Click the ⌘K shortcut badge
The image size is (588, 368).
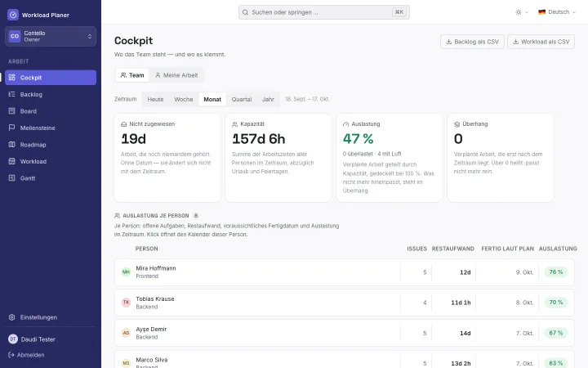399,12
